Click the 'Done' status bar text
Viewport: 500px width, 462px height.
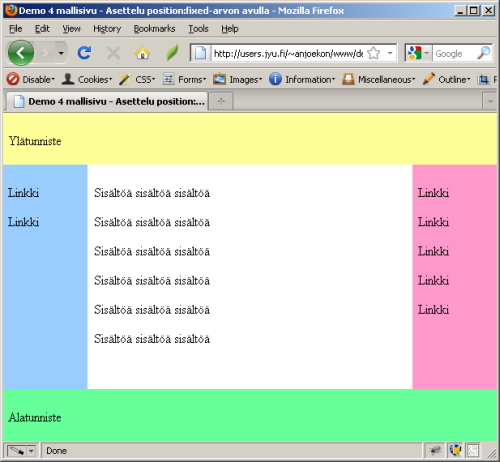56,451
